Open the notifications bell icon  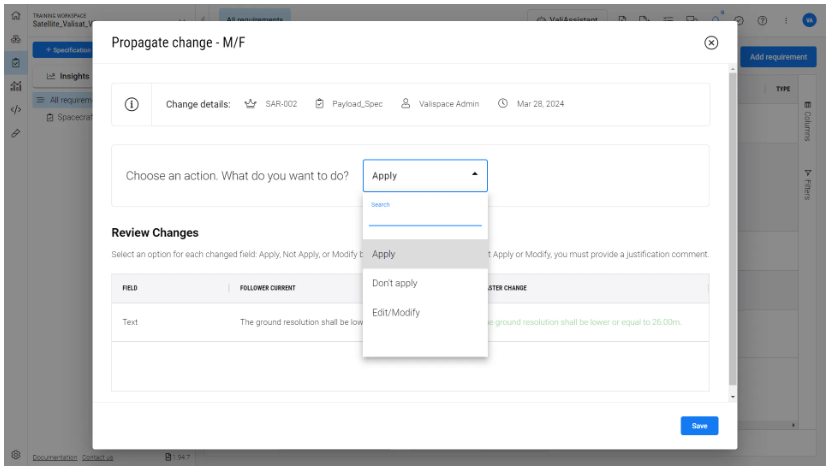coord(716,20)
